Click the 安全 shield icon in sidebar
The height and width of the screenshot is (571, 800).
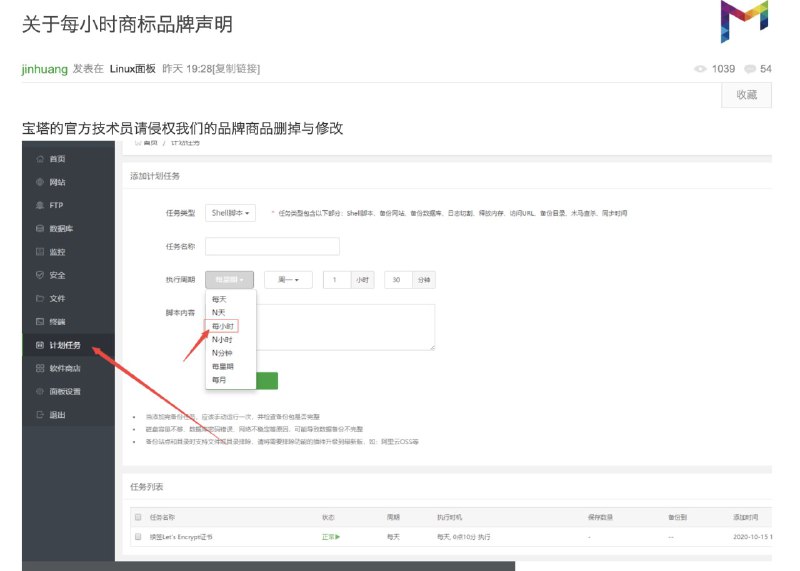click(39, 275)
